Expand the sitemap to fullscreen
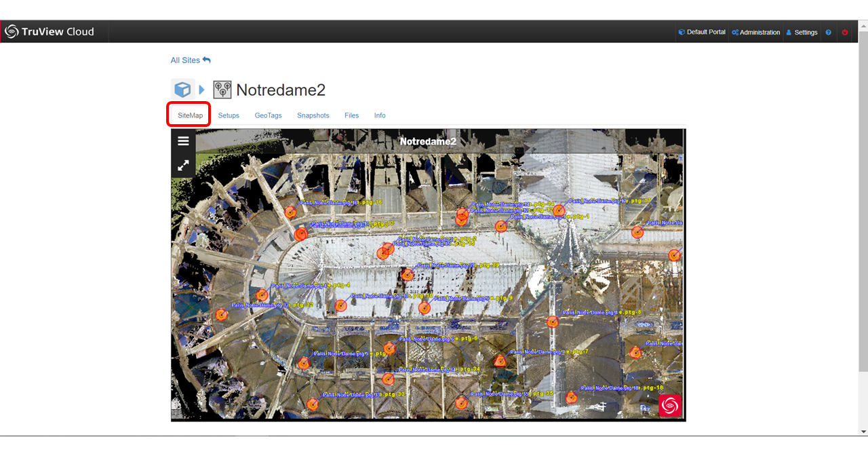Screen dimensions: 868x456 [183, 165]
